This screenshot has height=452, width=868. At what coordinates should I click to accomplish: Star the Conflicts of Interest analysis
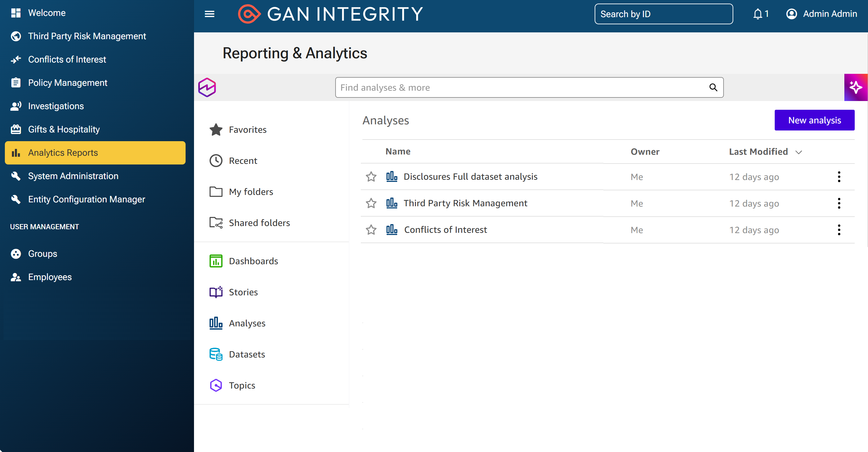tap(371, 230)
